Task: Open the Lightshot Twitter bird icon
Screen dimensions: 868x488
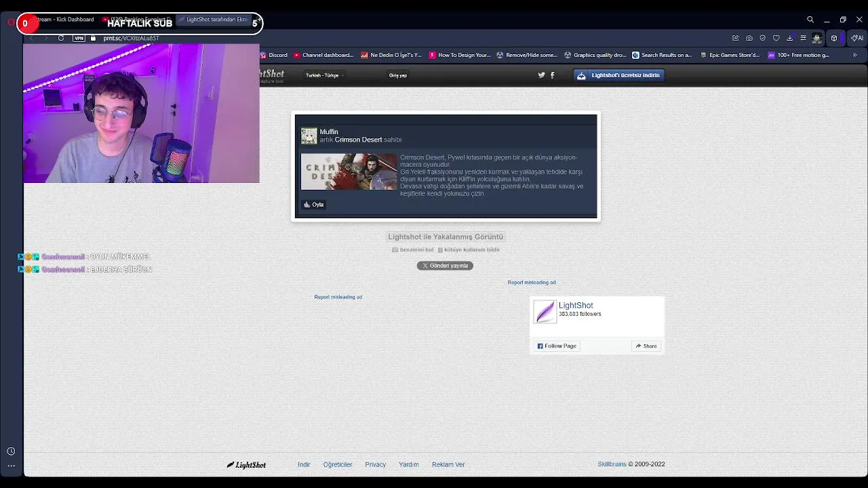Action: (x=541, y=75)
